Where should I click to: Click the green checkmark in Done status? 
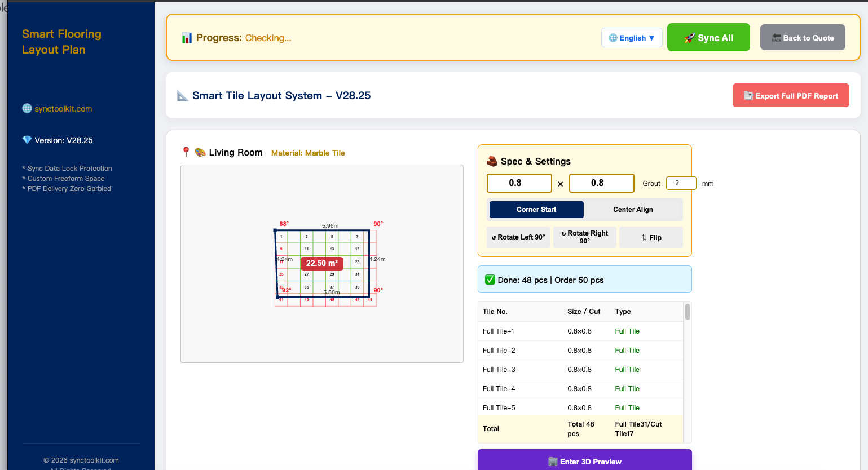pyautogui.click(x=490, y=280)
